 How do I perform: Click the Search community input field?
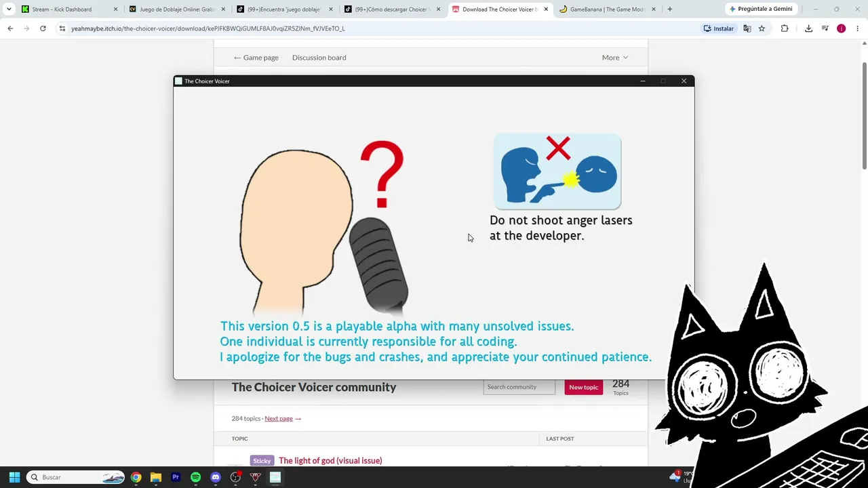(x=519, y=387)
